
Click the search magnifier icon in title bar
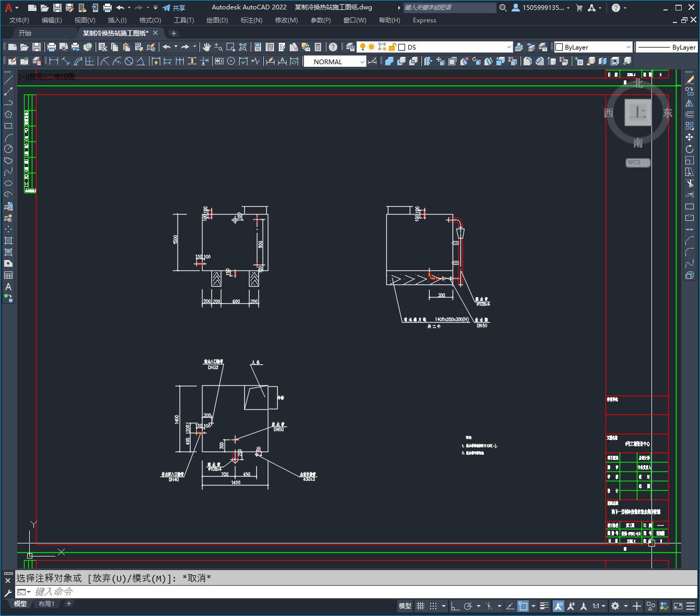tap(503, 8)
